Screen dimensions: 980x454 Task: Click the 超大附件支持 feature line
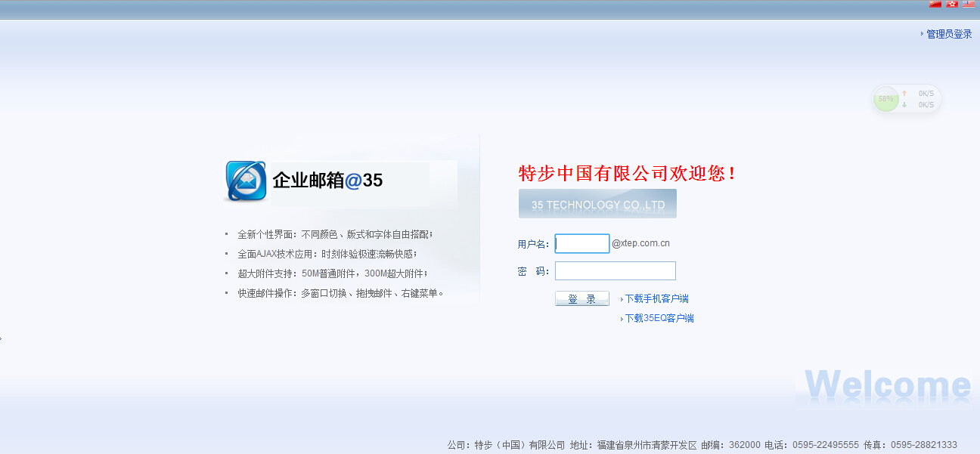click(x=333, y=273)
